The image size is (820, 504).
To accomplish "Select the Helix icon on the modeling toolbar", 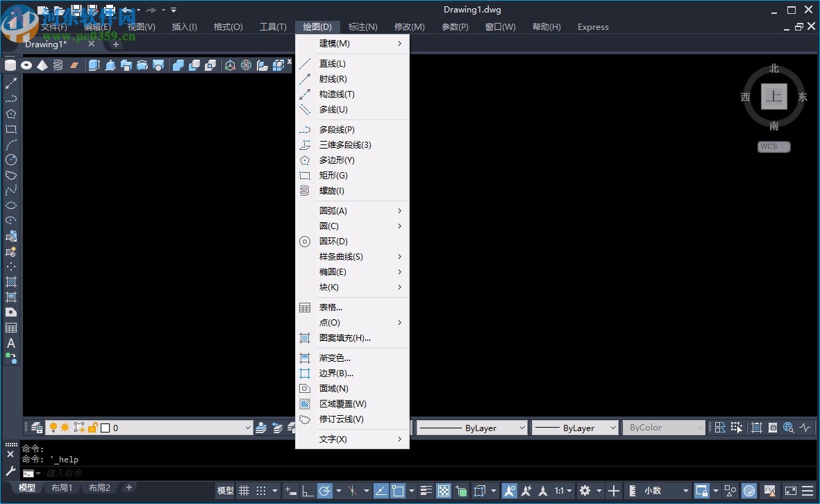I will pyautogui.click(x=58, y=65).
